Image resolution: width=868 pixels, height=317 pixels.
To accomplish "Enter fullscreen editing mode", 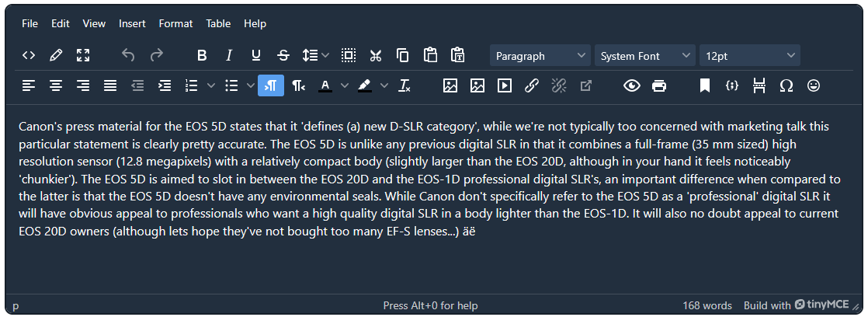I will click(x=83, y=55).
